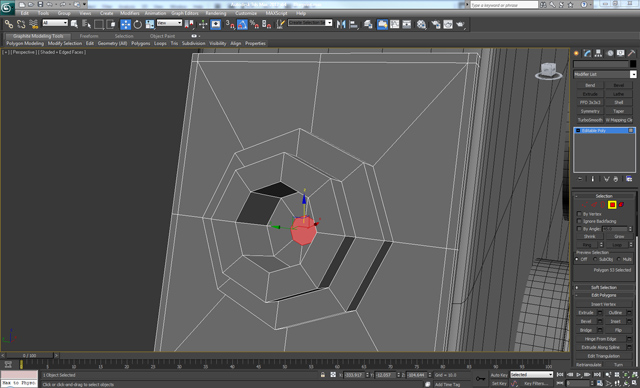Collapse the Edit Polygons rollout
Screen dimensions: 640x388
pyautogui.click(x=604, y=295)
